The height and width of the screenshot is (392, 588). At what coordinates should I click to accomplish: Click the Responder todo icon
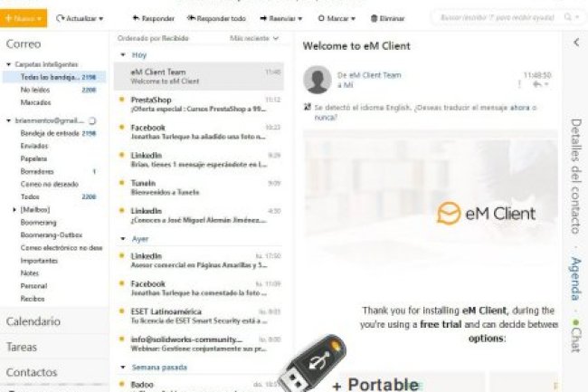191,18
